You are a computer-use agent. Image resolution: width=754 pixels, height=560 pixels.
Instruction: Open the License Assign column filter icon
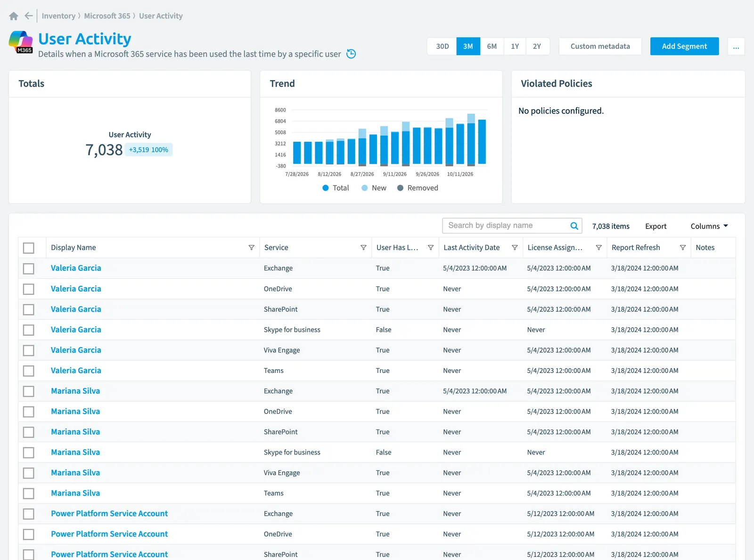pos(598,248)
